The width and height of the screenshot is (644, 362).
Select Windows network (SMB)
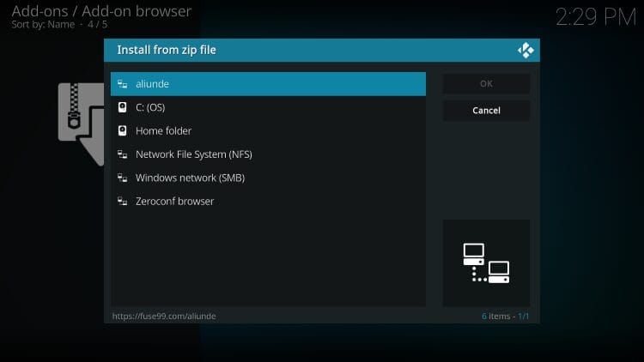[x=268, y=178]
